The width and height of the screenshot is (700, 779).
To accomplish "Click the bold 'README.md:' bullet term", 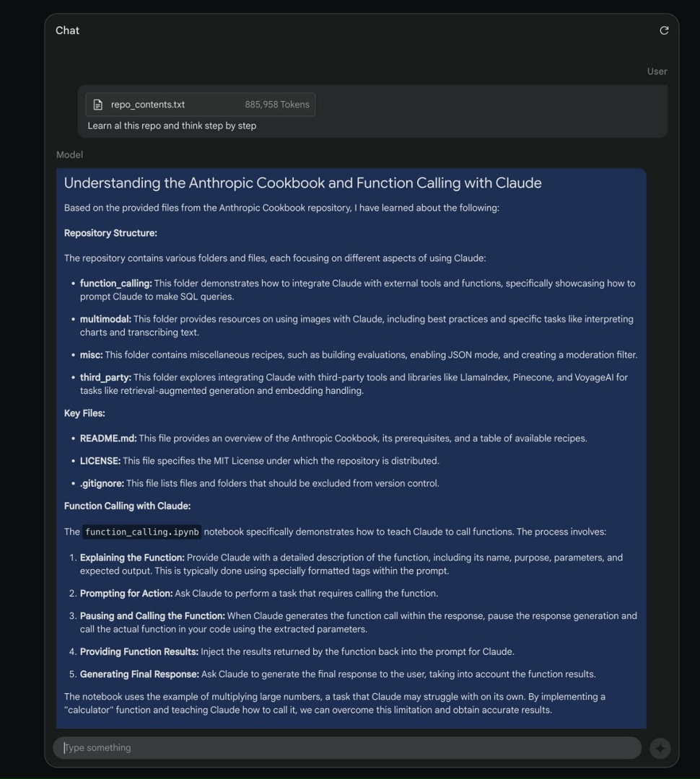I will click(108, 439).
